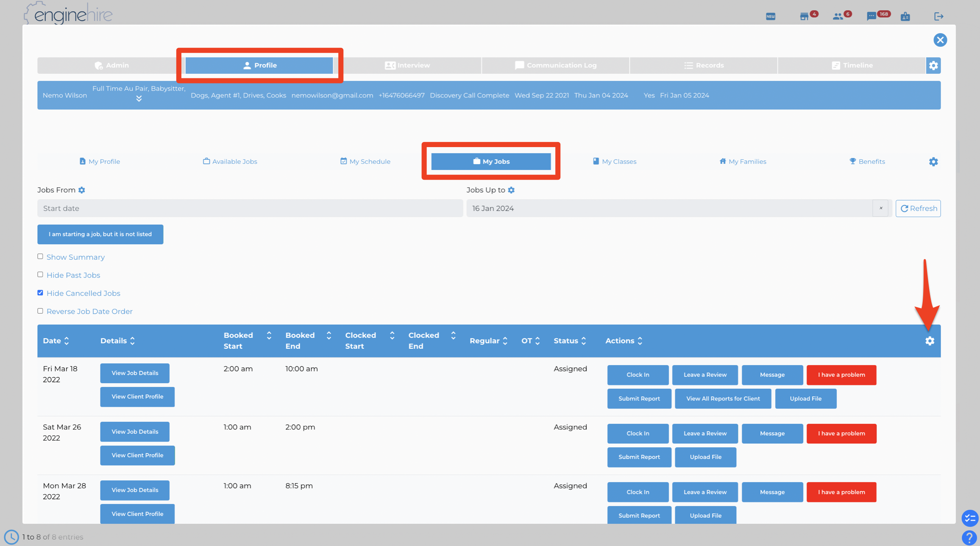Open the users icon with 6 badge

point(838,16)
